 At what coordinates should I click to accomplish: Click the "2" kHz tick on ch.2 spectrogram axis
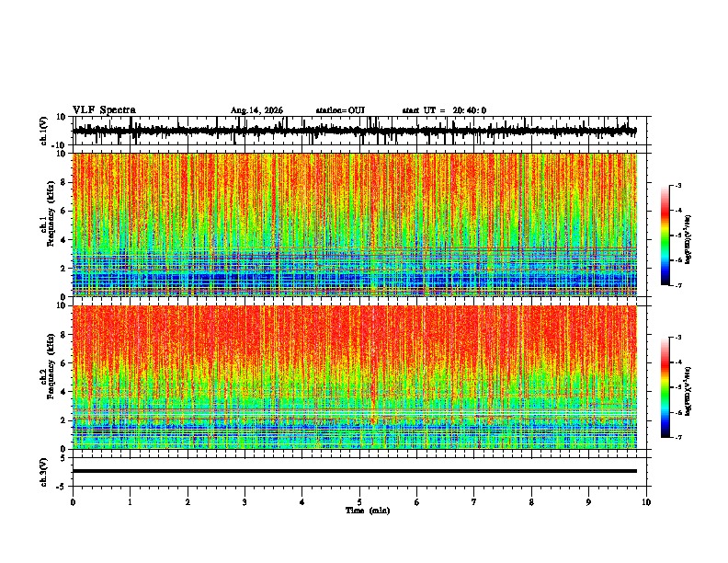(63, 420)
